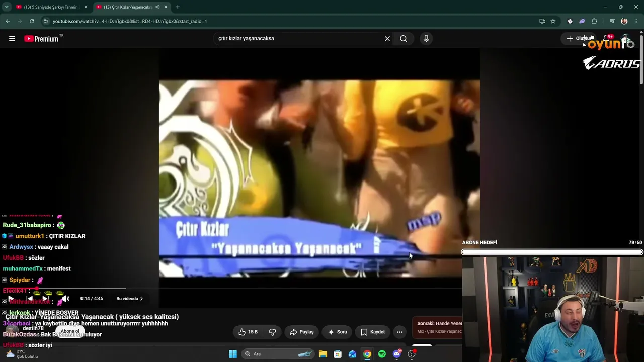The width and height of the screenshot is (644, 362).
Task: Switch to '5 Saniyede Şarkıyı Tahmin' tab
Action: (x=50, y=7)
